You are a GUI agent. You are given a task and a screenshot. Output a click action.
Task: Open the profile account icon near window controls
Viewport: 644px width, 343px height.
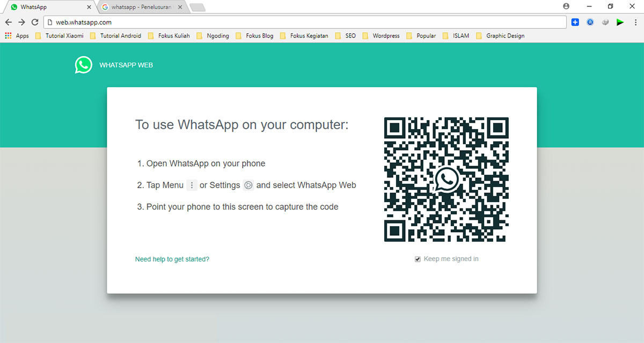[566, 6]
